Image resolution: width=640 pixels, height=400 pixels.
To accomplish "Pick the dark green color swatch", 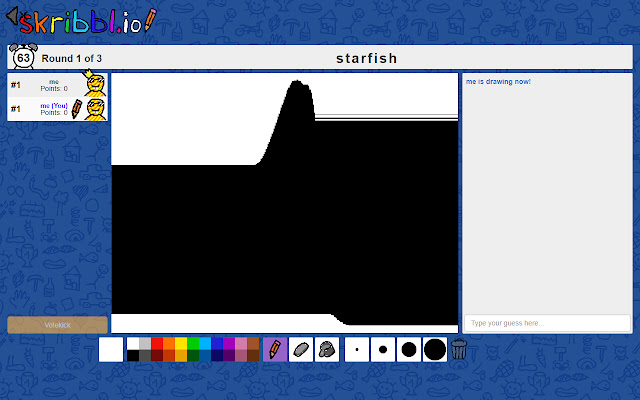I will click(193, 356).
